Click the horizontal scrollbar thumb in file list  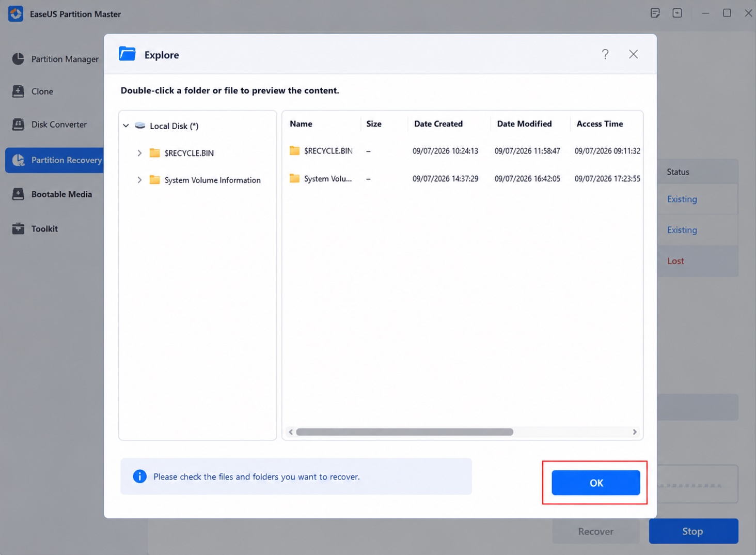coord(404,432)
